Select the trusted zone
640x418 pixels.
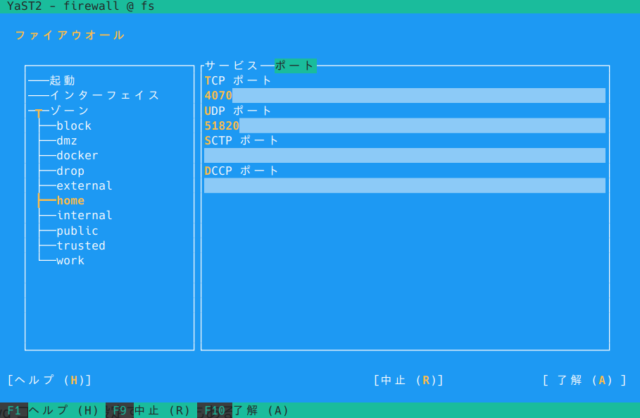pos(81,246)
